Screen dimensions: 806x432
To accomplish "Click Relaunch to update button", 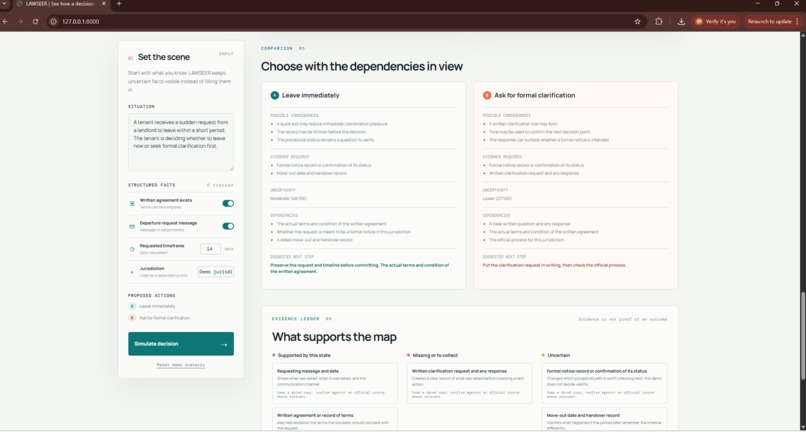I will pos(774,22).
